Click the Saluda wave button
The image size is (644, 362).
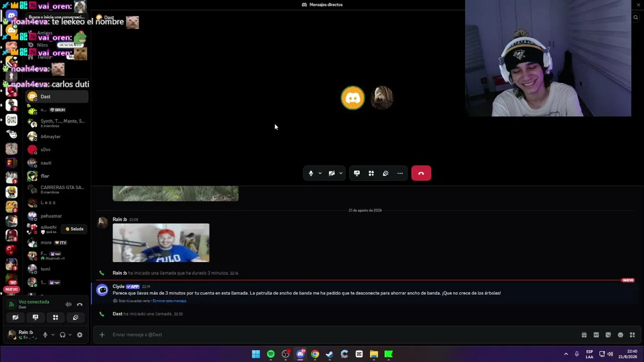coord(74,229)
